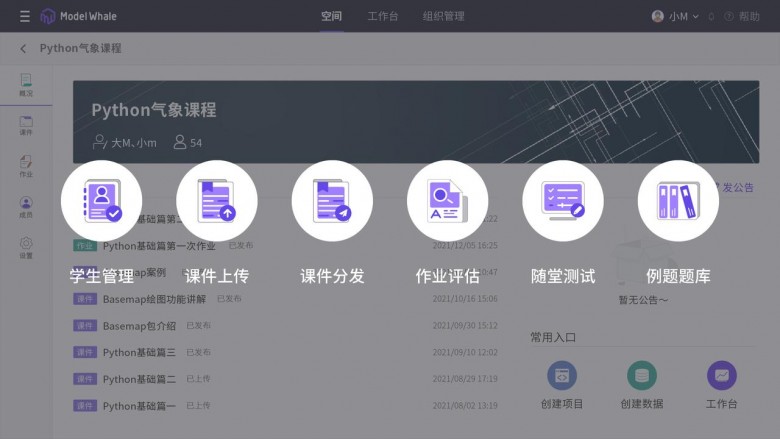
Task: Click the Python气象课程 banner title
Action: point(154,110)
